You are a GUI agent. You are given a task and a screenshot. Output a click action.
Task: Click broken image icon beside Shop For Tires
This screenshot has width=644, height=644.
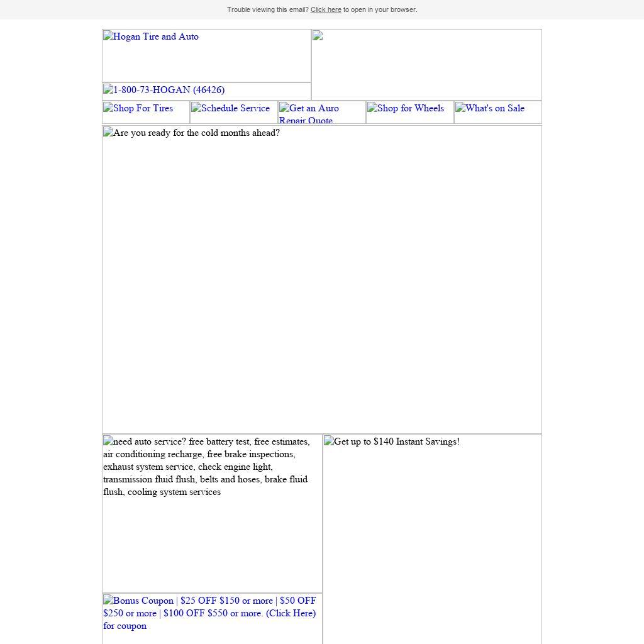(108, 108)
